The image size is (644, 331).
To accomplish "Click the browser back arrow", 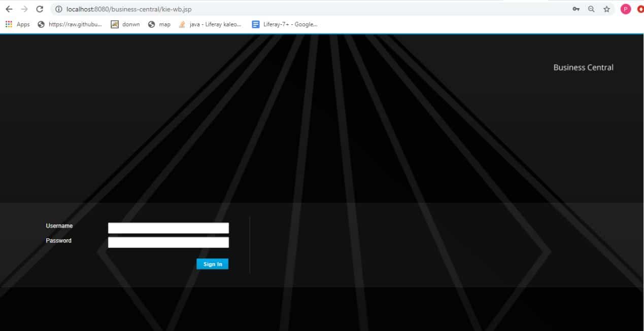I will pos(9,9).
